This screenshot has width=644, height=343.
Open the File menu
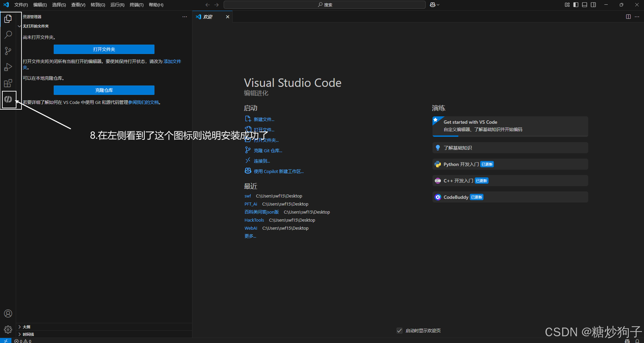[x=21, y=5]
